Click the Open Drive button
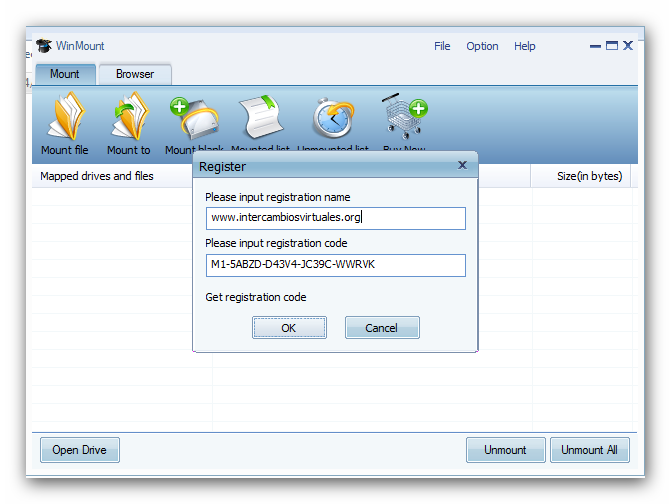The height and width of the screenshot is (504, 671). 80,450
